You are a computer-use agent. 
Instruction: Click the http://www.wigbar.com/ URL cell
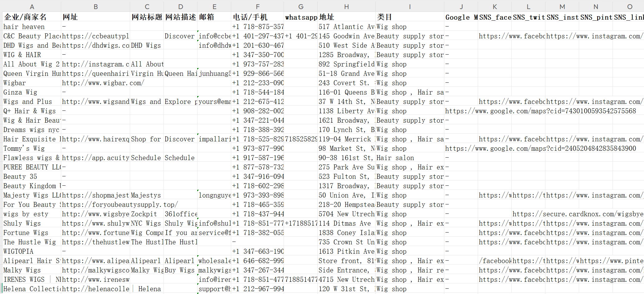coord(95,83)
